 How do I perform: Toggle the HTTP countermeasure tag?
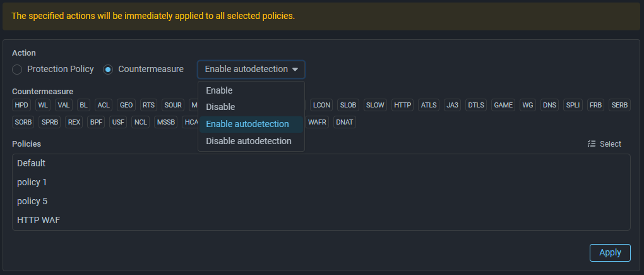coord(402,105)
